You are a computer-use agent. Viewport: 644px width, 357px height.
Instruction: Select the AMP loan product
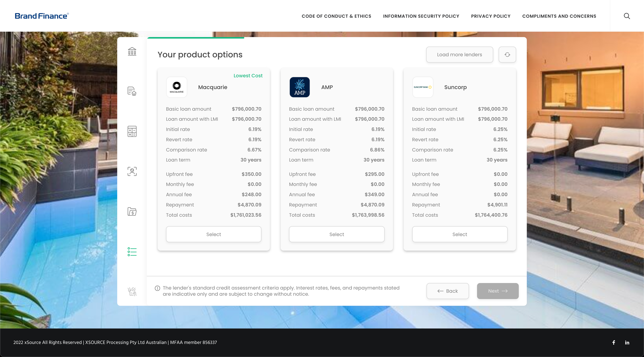[337, 234]
